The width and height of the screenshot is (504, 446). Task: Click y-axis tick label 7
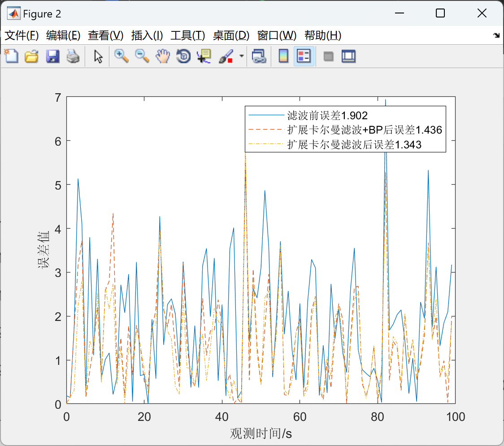tap(58, 98)
